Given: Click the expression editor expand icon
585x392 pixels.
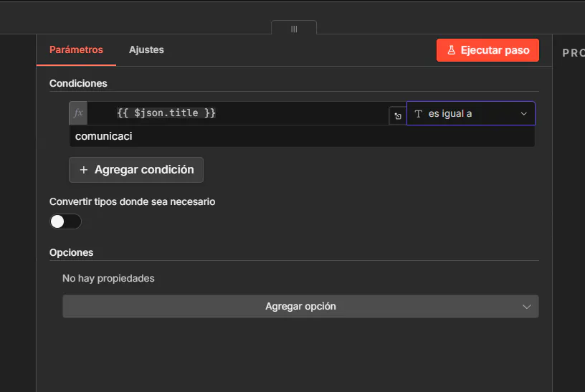Looking at the screenshot, I should [x=398, y=116].
